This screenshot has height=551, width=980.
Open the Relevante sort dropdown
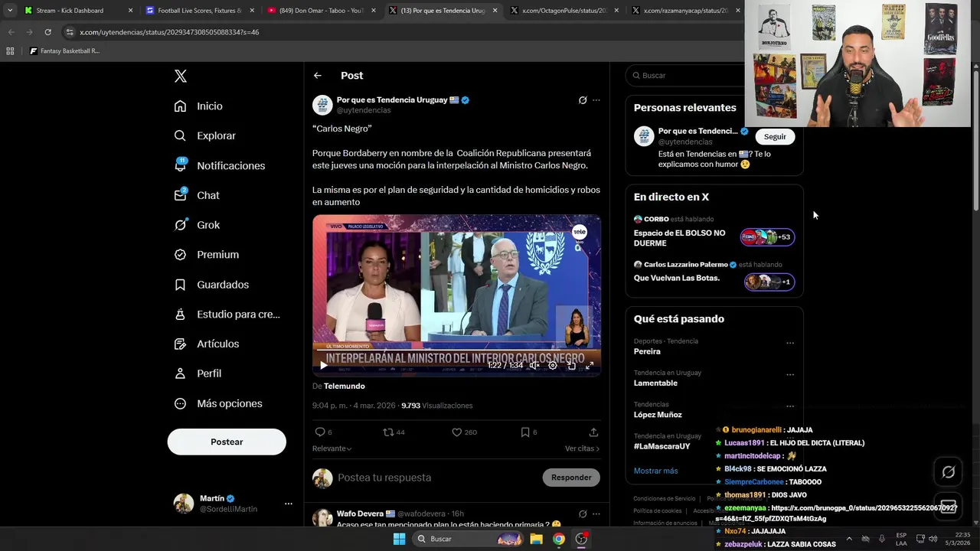[x=332, y=448]
